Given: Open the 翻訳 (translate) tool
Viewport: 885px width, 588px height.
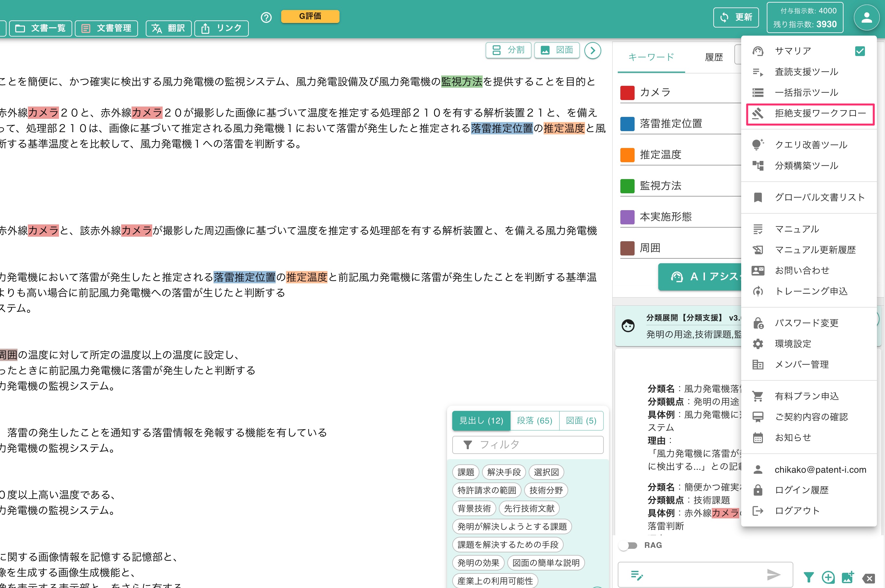Looking at the screenshot, I should click(168, 28).
